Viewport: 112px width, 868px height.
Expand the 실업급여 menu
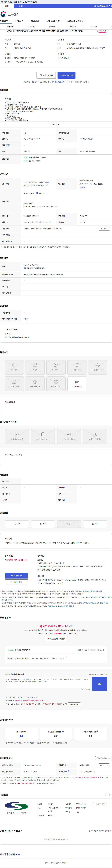coord(36,21)
